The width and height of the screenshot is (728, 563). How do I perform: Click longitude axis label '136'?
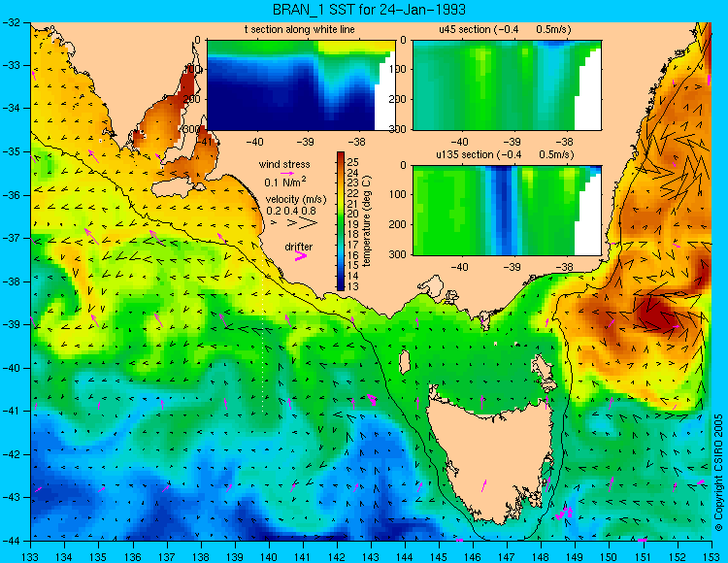tap(133, 556)
